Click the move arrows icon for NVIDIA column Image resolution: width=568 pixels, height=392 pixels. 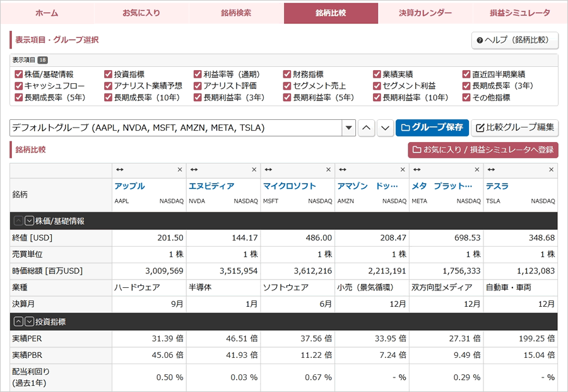click(194, 170)
